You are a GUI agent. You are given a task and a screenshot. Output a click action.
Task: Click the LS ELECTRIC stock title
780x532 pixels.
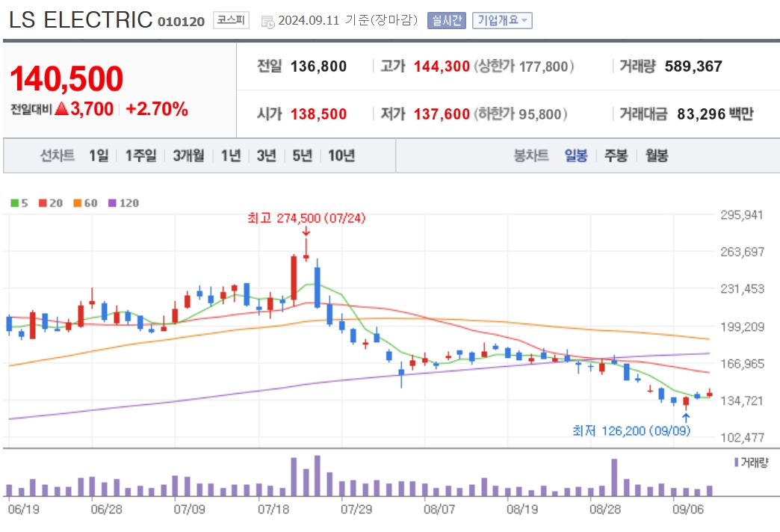tap(81, 20)
